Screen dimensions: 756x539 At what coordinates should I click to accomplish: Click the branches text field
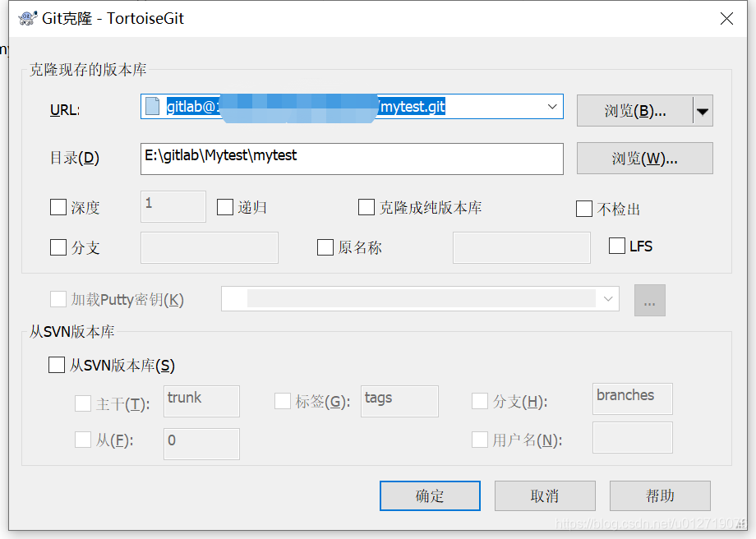tap(633, 398)
